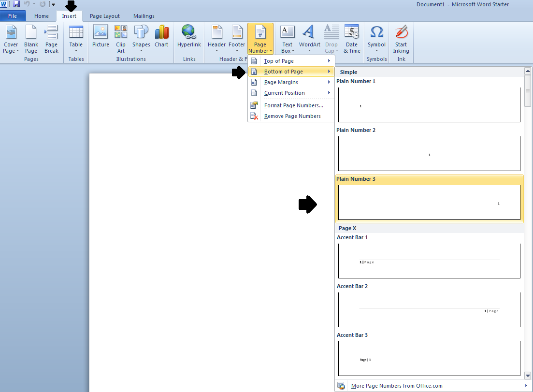This screenshot has width=533, height=392.
Task: Open the Table dropdown
Action: point(76,39)
